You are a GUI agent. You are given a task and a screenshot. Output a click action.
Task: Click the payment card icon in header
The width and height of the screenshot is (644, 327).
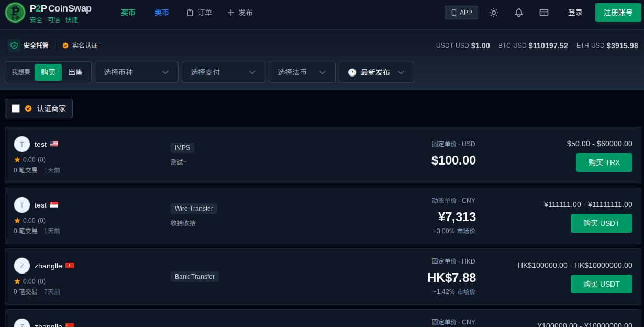(x=544, y=13)
